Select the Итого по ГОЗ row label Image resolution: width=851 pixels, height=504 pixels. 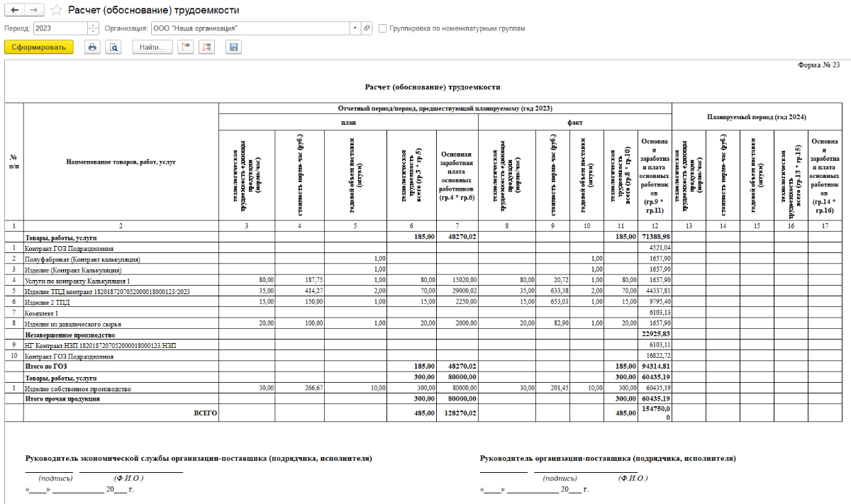[49, 367]
